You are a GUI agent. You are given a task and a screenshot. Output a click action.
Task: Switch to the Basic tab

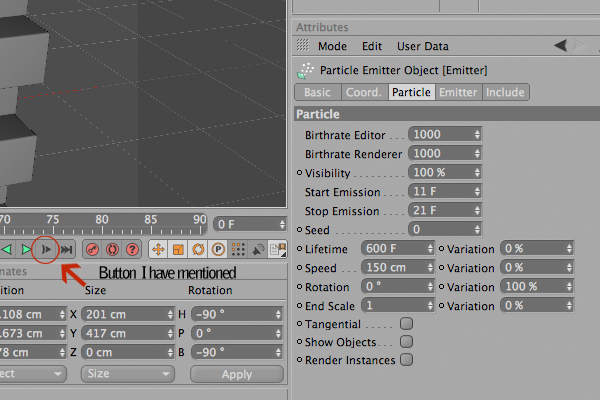point(318,92)
